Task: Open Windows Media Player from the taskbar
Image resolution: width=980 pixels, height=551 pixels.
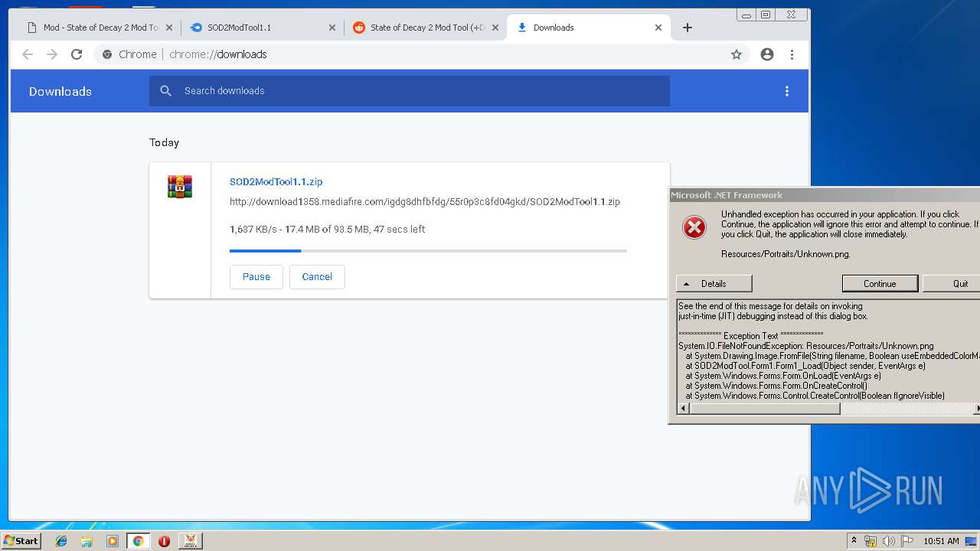Action: click(113, 541)
